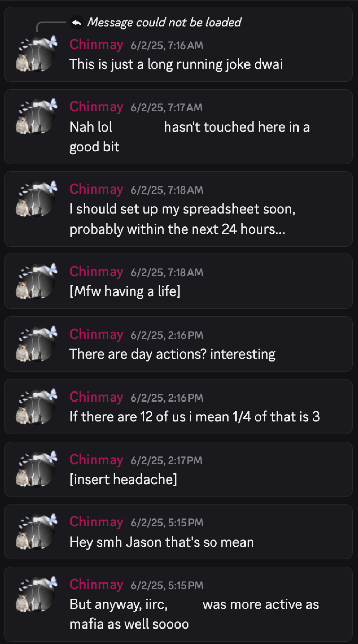Click Chinmay username on the 7:16 AM message
358x644 pixels.
click(x=96, y=45)
